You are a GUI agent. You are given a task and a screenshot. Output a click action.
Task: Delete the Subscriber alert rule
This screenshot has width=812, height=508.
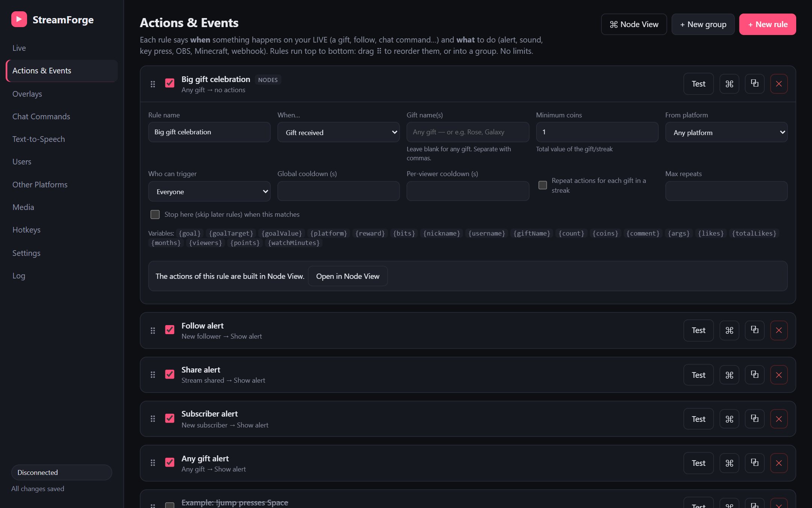[779, 419]
